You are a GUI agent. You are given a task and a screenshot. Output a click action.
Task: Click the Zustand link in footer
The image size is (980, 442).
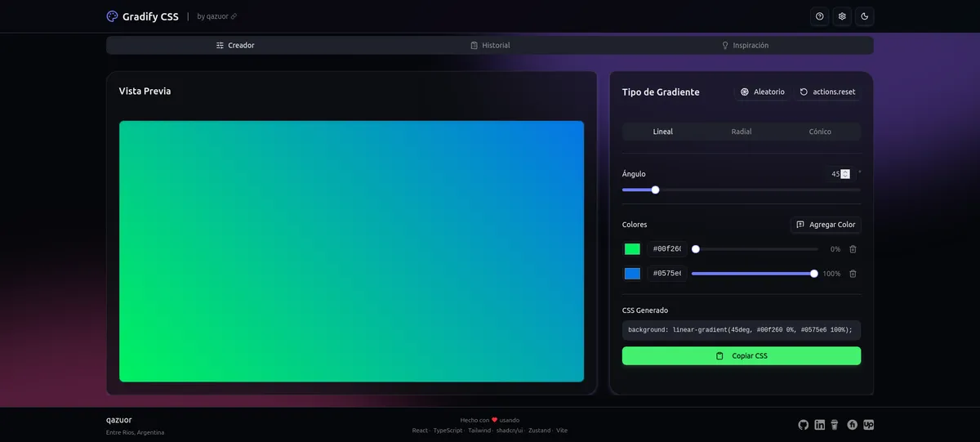click(x=539, y=431)
